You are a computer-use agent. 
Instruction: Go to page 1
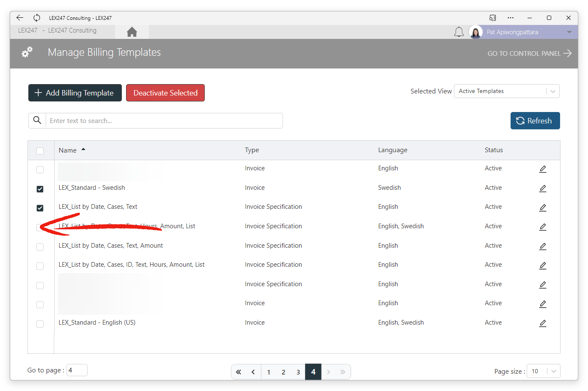pyautogui.click(x=269, y=372)
